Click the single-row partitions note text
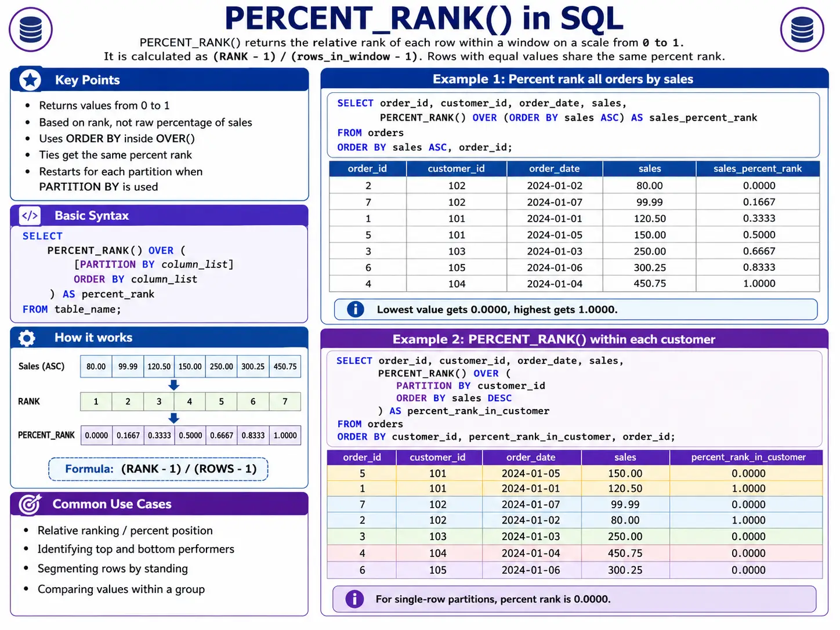Image resolution: width=840 pixels, height=630 pixels. click(493, 599)
